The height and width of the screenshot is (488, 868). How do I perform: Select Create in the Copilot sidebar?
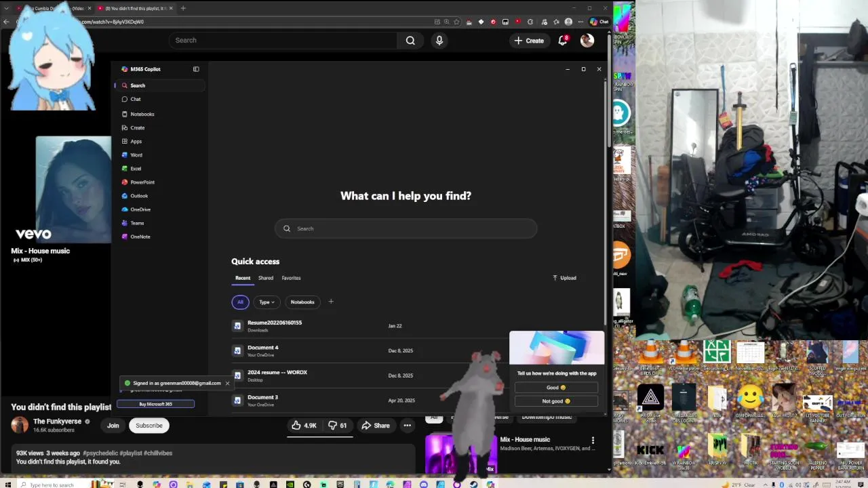(137, 127)
